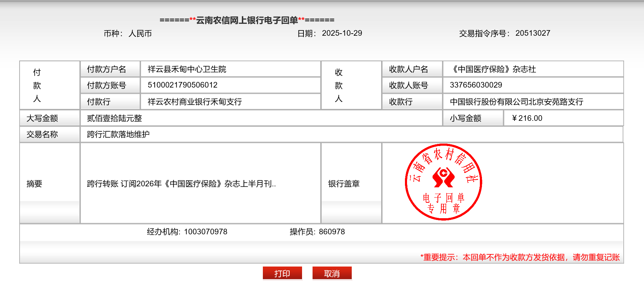Click the summary text about 2026 magazine subscription

(x=181, y=184)
